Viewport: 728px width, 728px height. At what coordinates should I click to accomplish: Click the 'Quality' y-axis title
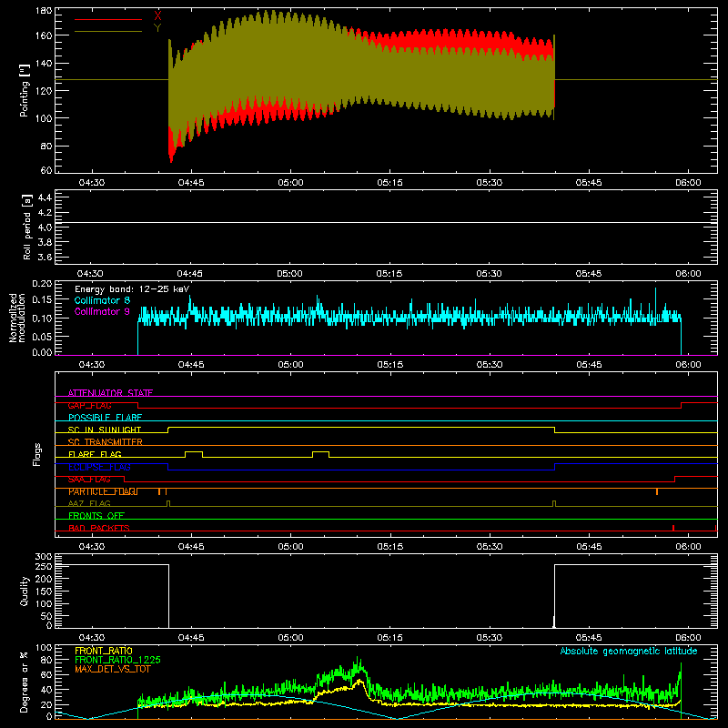tap(25, 591)
